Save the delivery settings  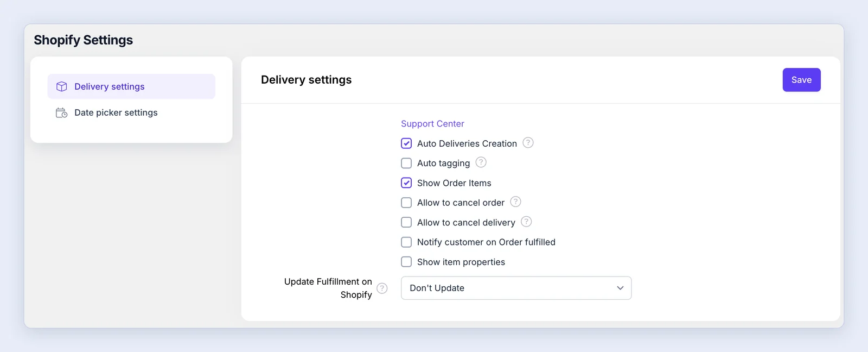[801, 80]
